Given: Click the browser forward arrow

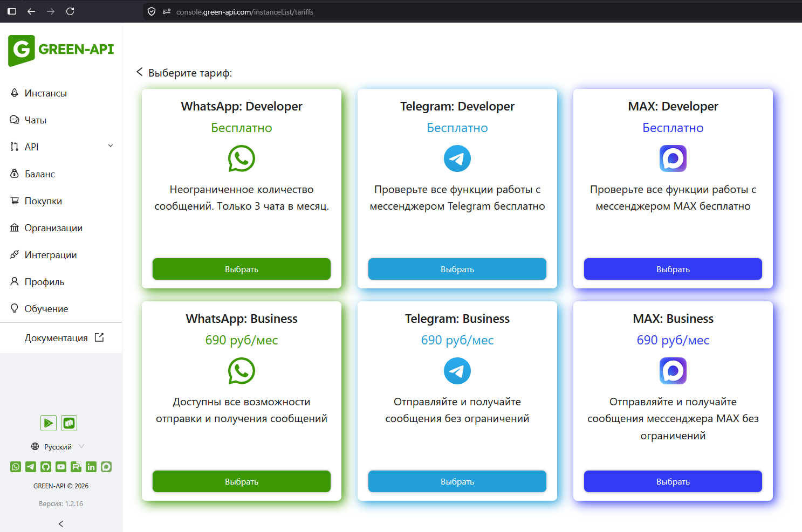Looking at the screenshot, I should tap(51, 11).
